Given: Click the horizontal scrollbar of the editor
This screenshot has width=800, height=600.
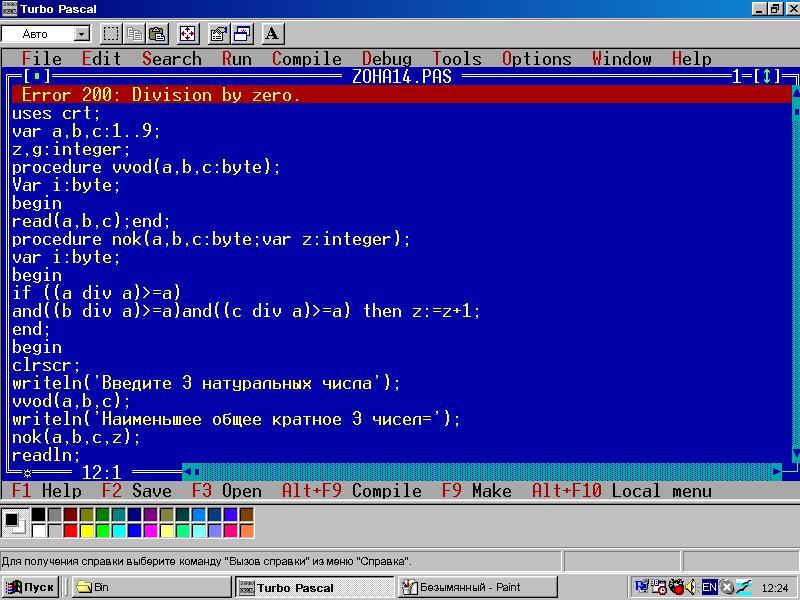Looking at the screenshot, I should [x=480, y=472].
